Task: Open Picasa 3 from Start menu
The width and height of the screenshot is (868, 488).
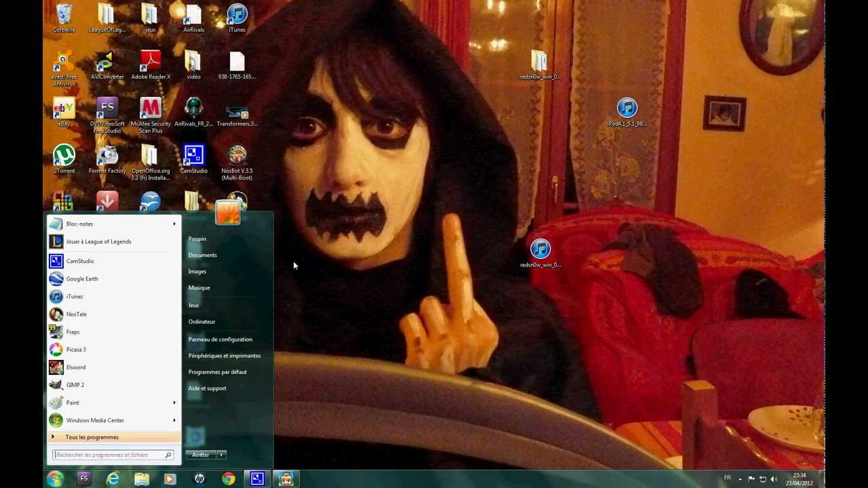Action: (114, 349)
